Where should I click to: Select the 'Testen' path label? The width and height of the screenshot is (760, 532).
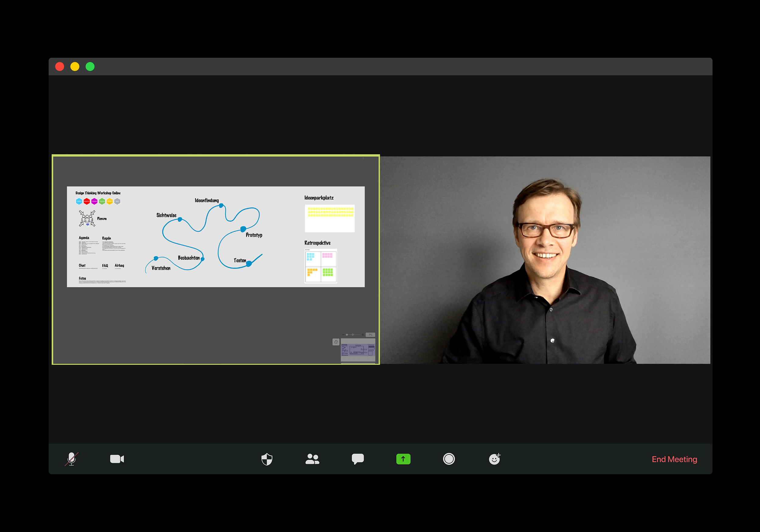pos(240,261)
